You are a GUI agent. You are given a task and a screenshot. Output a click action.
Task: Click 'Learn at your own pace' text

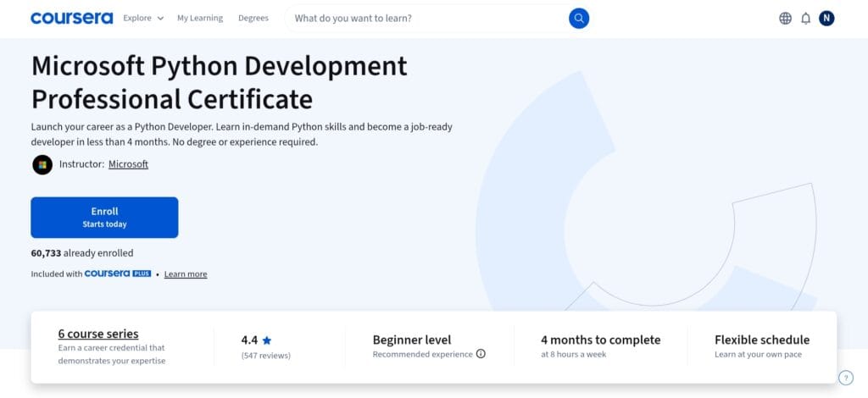[758, 354]
